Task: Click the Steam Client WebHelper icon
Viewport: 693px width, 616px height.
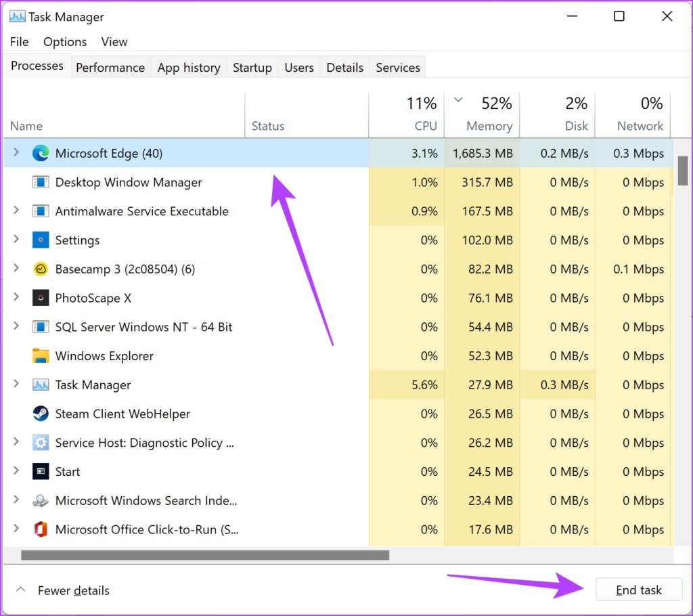Action: tap(41, 414)
